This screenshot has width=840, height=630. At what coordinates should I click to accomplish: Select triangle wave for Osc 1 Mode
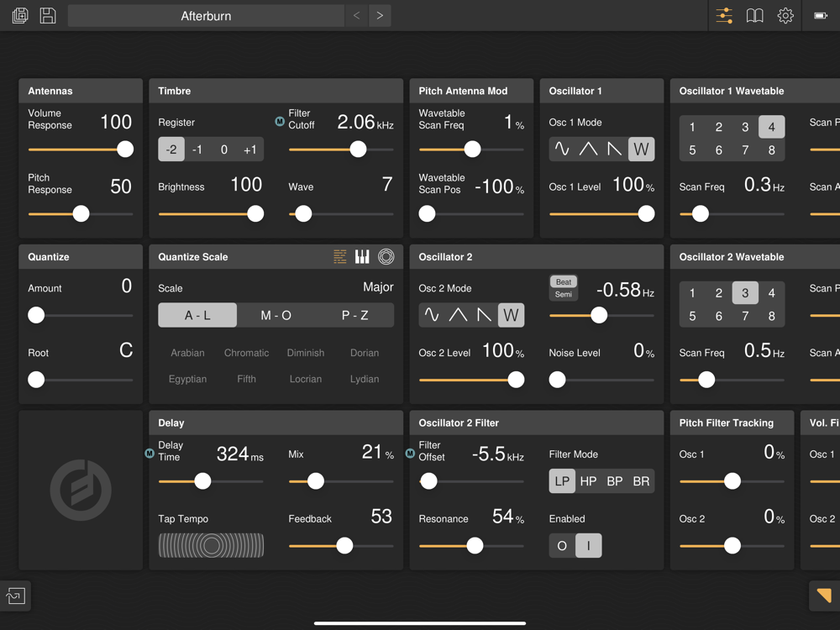588,149
